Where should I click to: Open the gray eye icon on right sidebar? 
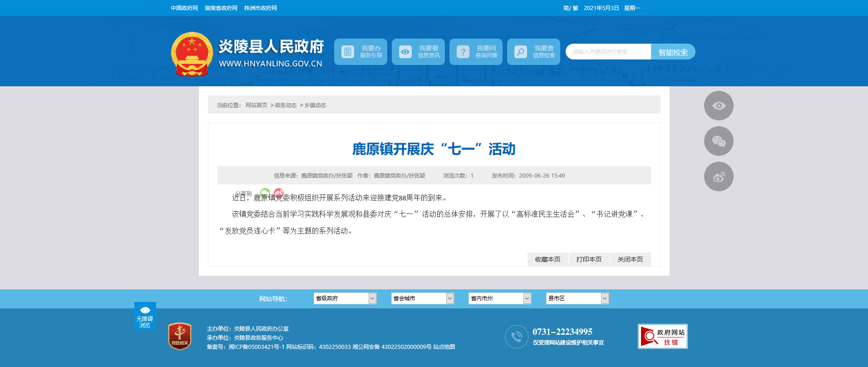click(x=718, y=106)
